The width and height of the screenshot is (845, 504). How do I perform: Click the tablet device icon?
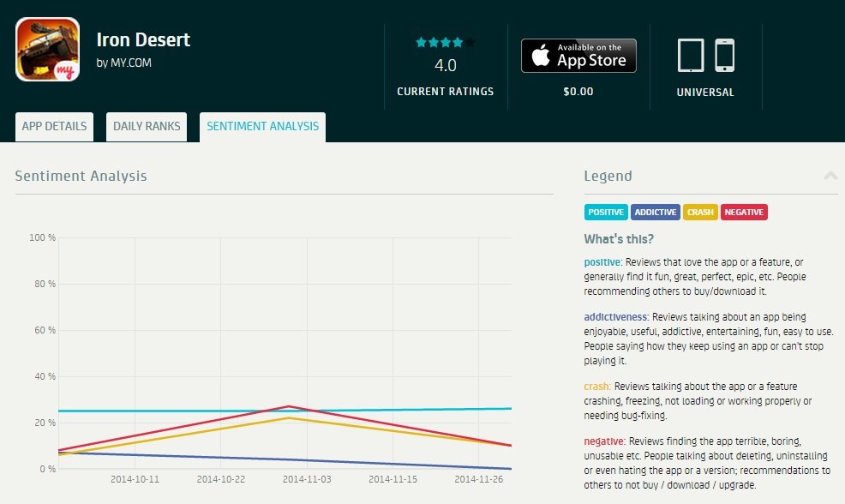pos(691,55)
